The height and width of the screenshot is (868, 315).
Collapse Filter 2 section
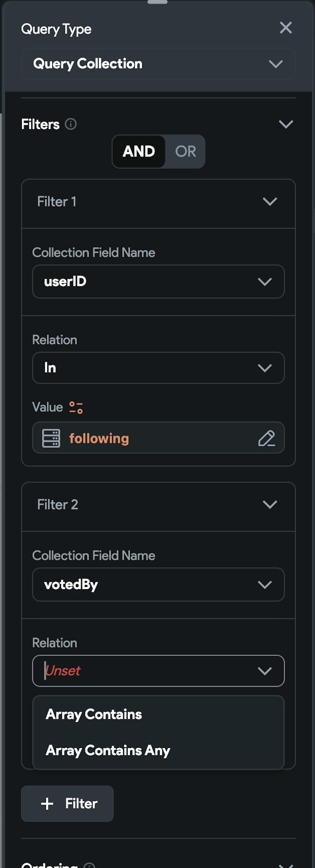pos(270,504)
